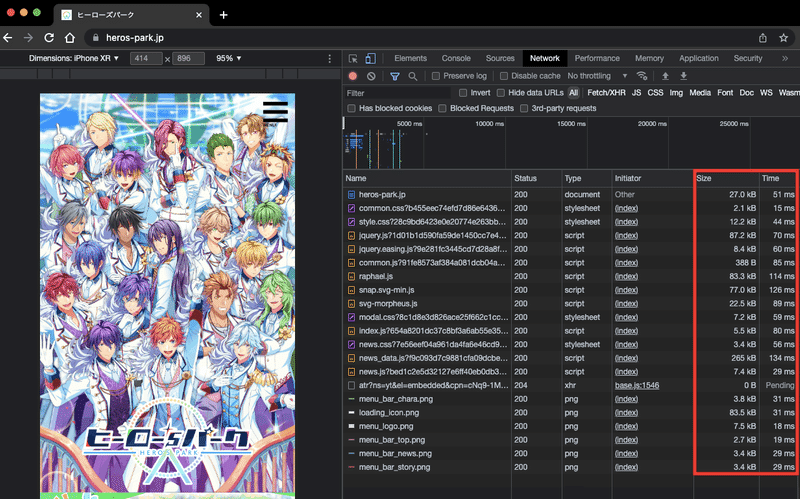800x499 pixels.
Task: Open the Dimensions iPhone XR dropdown
Action: [73, 58]
